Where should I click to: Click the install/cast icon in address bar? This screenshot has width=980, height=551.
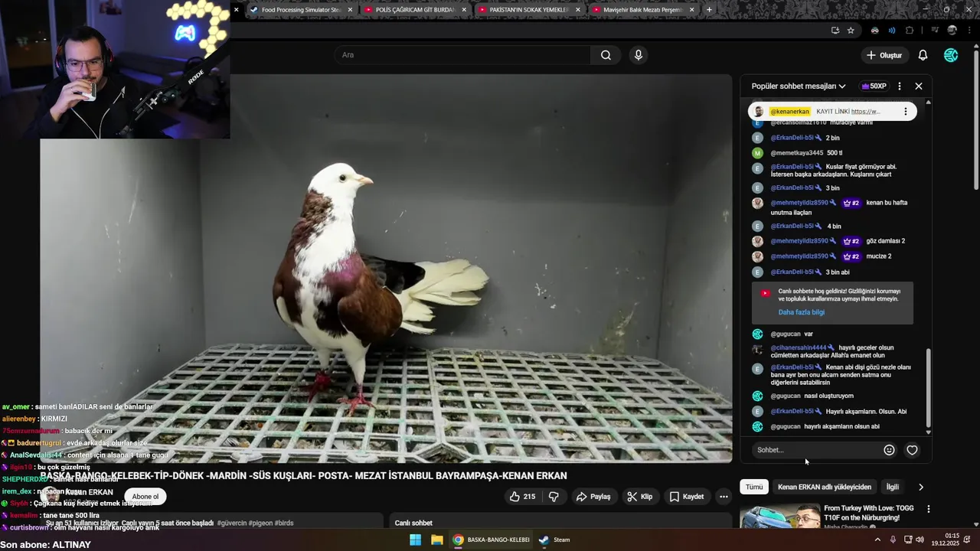pos(835,31)
